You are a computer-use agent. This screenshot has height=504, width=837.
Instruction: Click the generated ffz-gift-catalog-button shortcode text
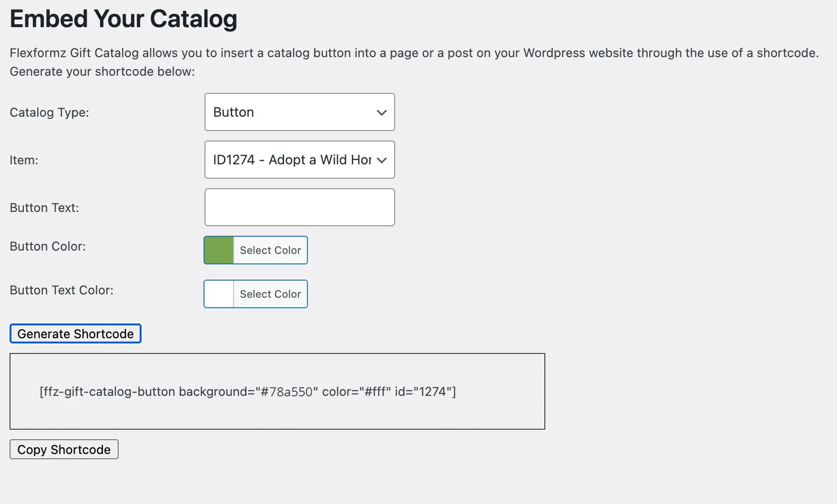(247, 392)
